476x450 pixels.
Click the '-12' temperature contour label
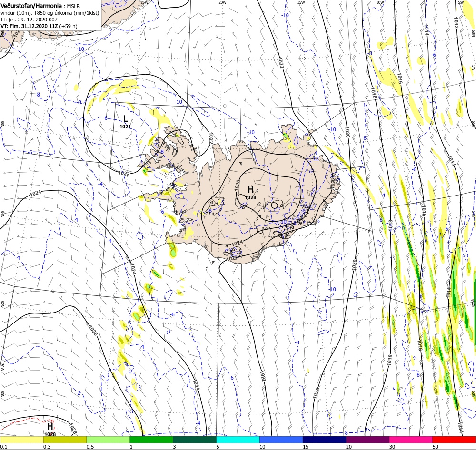point(316,158)
